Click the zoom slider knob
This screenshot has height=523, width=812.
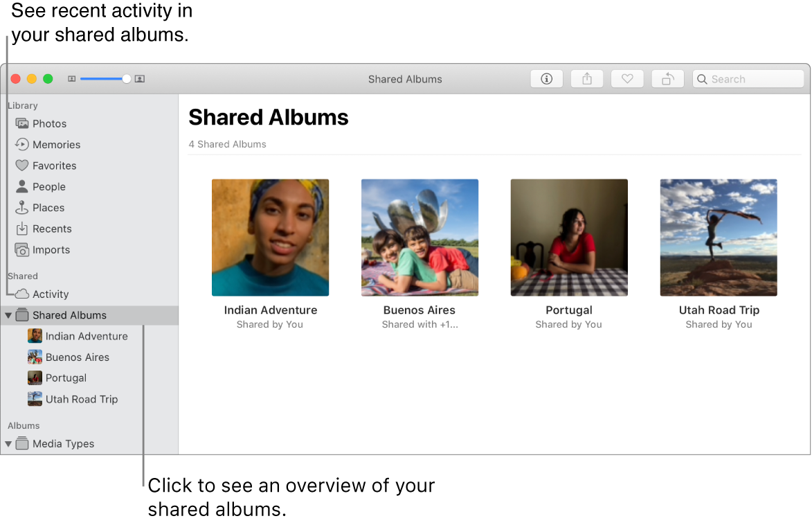(127, 79)
